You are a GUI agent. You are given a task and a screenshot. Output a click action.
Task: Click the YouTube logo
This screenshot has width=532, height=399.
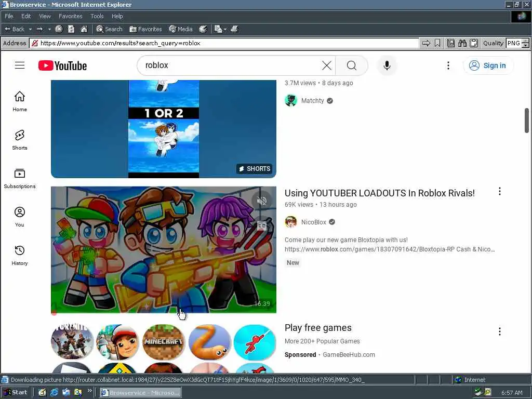coord(62,65)
